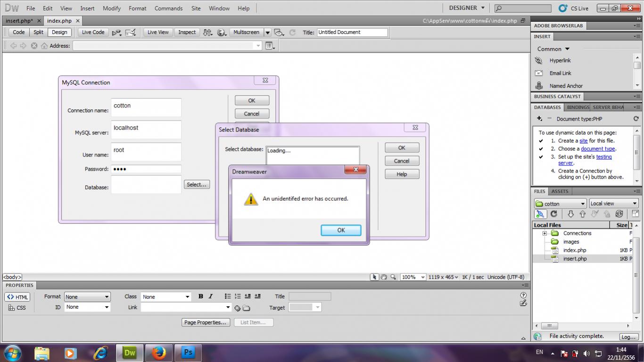This screenshot has width=644, height=362.
Task: Click the Title field showing Untitled Document
Action: pyautogui.click(x=352, y=32)
